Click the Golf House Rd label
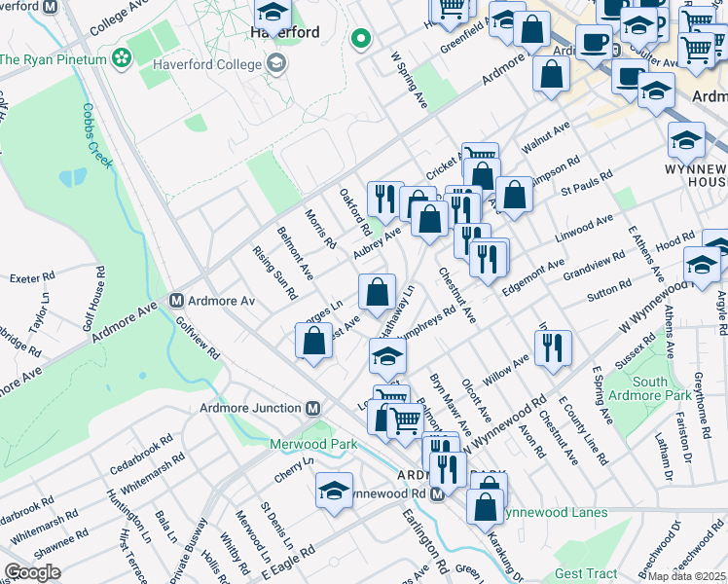 click(x=94, y=299)
